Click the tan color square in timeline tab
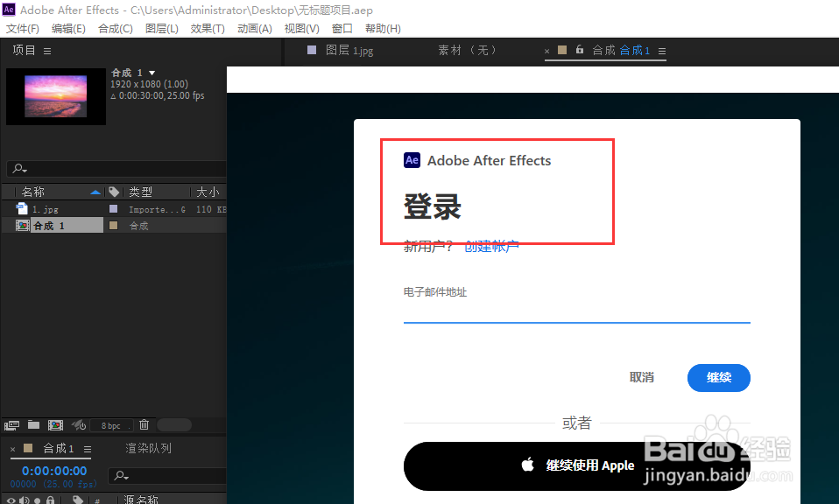 pyautogui.click(x=28, y=448)
